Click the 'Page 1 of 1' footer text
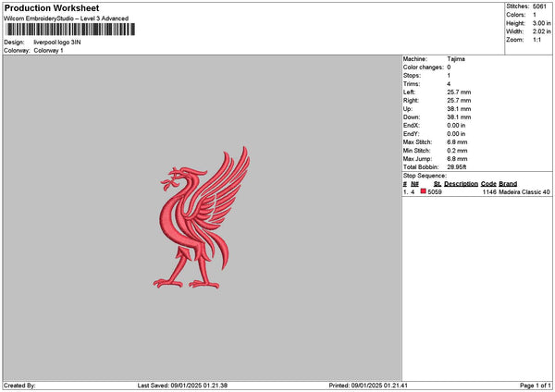The height and width of the screenshot is (392, 555). pyautogui.click(x=536, y=386)
